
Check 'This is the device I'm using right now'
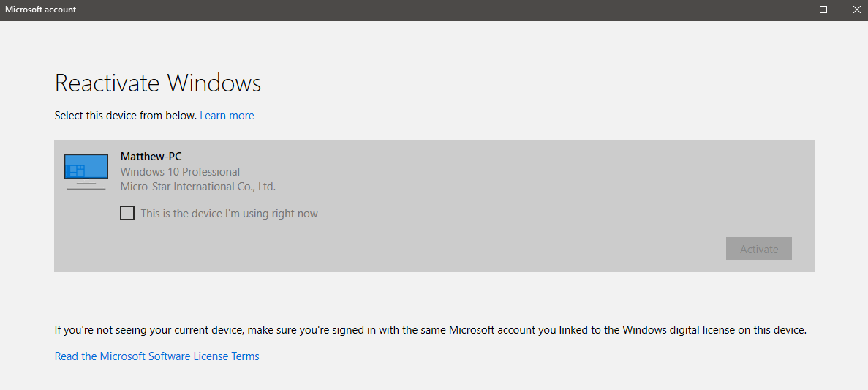(127, 213)
